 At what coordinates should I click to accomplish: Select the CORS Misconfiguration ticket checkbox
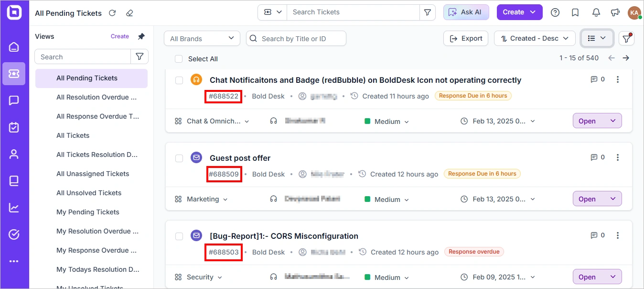tap(179, 236)
